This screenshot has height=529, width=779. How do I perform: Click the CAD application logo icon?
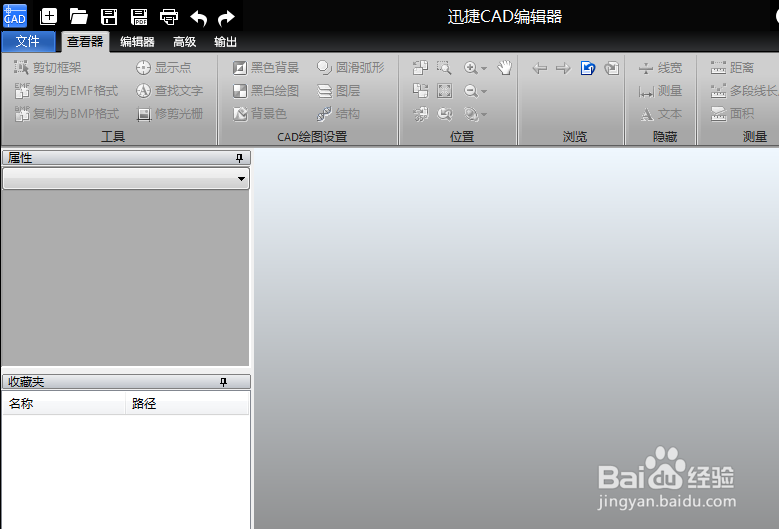14,16
